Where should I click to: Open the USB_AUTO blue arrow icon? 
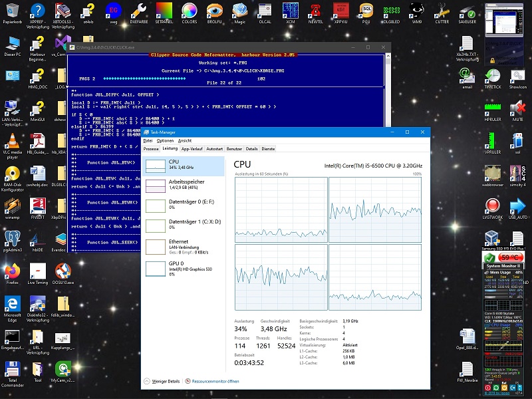point(518,208)
